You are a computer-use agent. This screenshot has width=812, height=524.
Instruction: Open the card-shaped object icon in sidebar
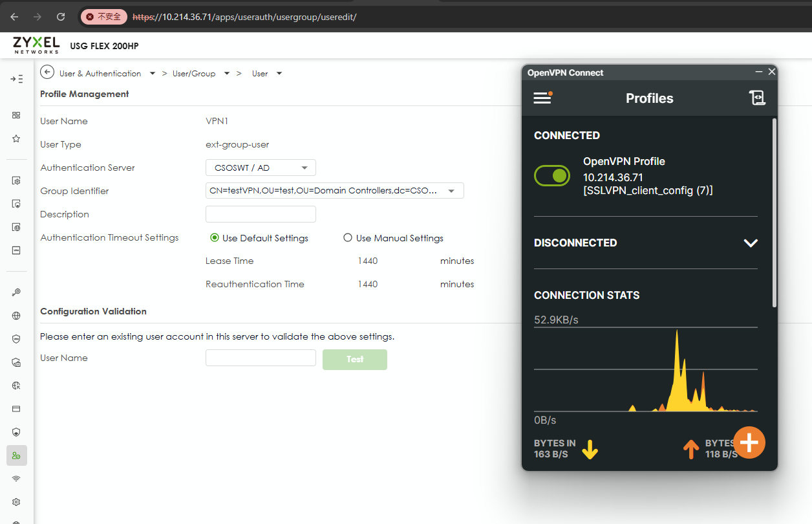pyautogui.click(x=16, y=409)
